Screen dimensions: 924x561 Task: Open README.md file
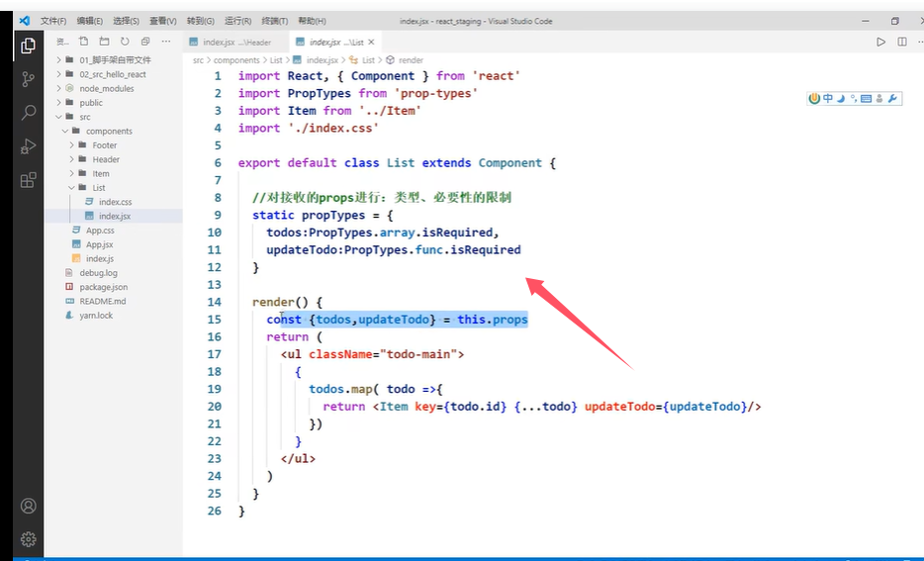coord(113,301)
